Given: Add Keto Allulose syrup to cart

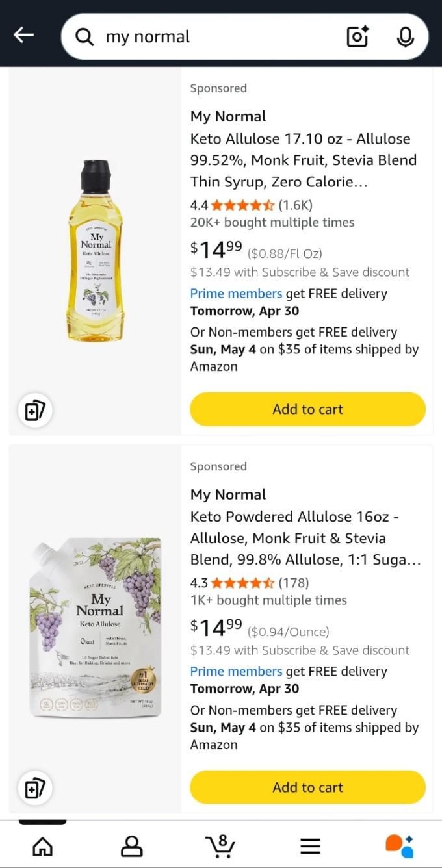Looking at the screenshot, I should [x=307, y=409].
